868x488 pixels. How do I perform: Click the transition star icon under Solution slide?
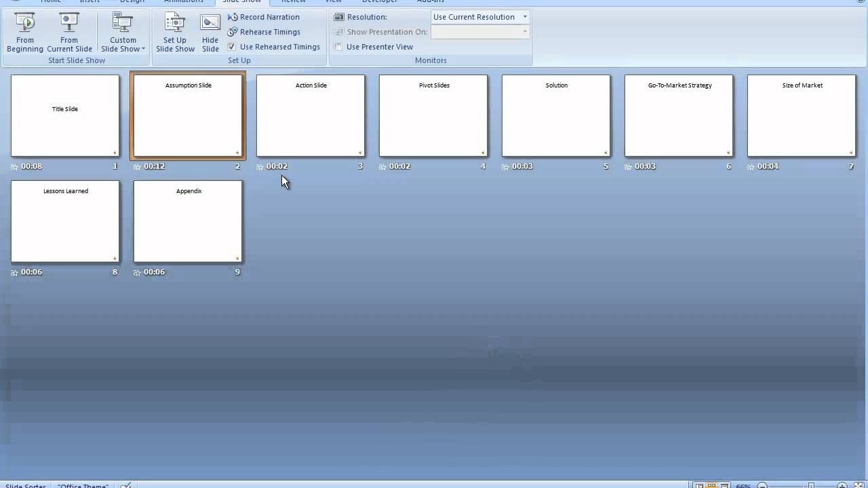(x=505, y=167)
